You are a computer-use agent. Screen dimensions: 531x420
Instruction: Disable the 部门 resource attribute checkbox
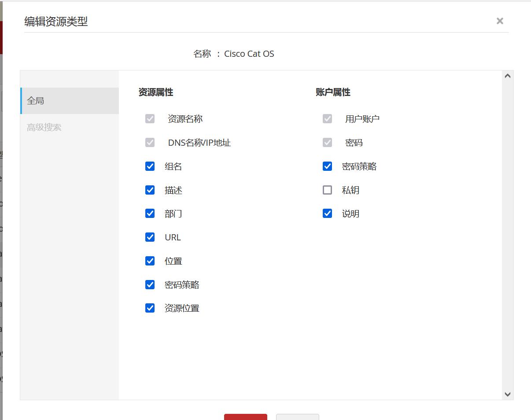[150, 214]
